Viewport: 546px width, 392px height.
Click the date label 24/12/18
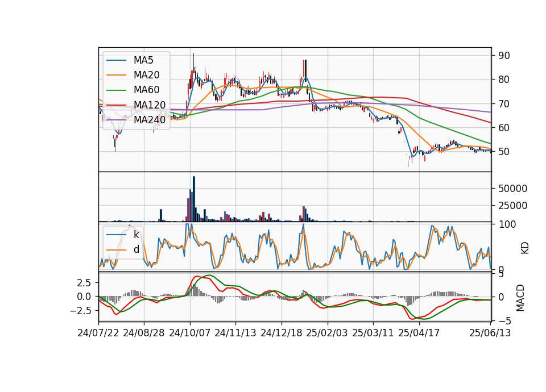282,333
